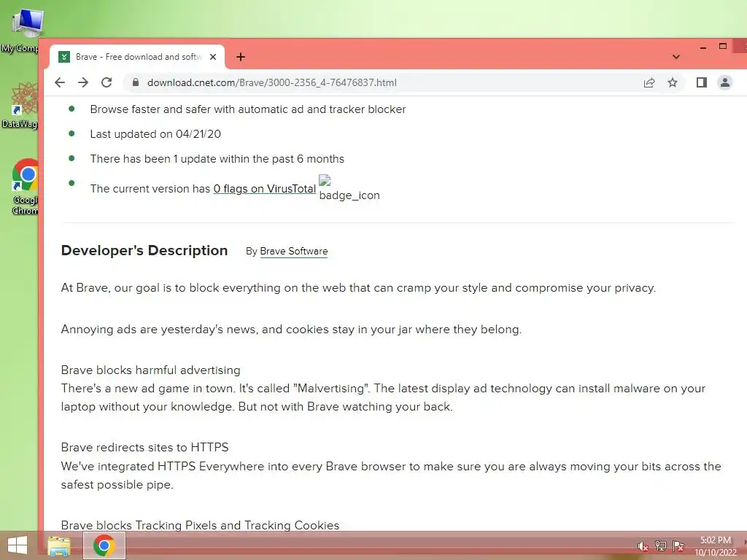Viewport: 747px width, 560px height.
Task: Click "Last updated on 04/21/20" text
Action: 155,134
